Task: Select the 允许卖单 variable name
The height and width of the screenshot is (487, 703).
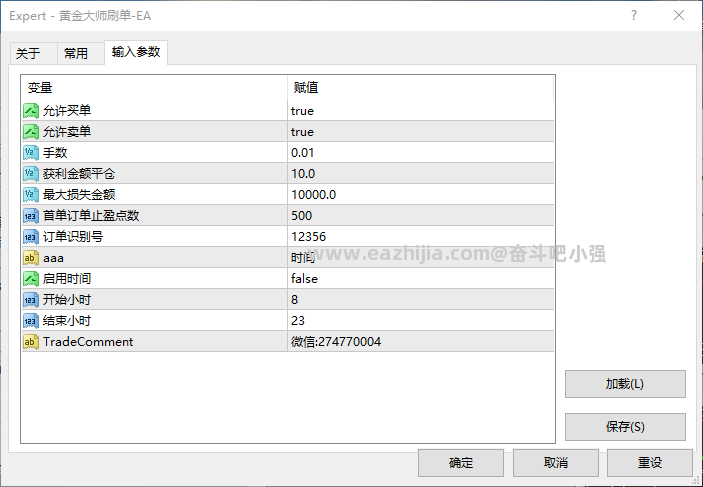Action: [67, 132]
